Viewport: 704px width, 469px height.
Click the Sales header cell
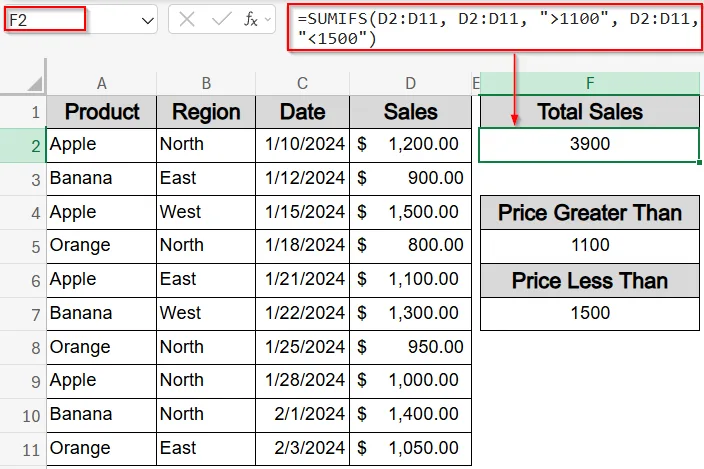410,112
